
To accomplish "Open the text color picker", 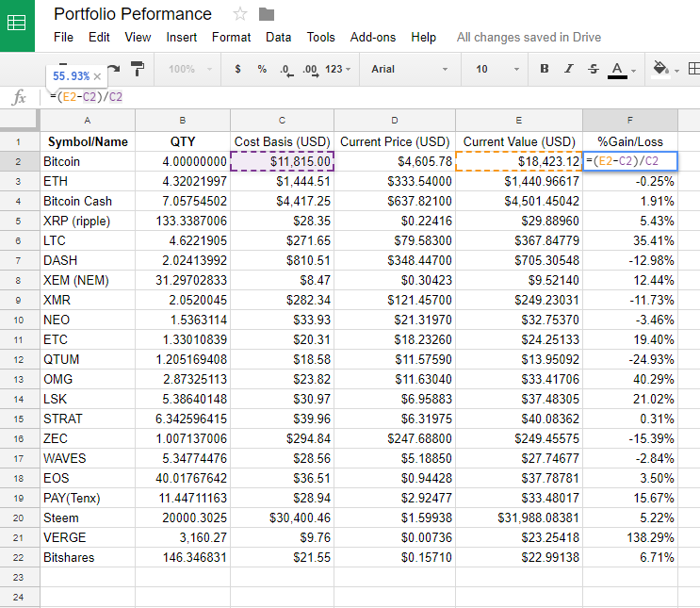I will pyautogui.click(x=617, y=70).
